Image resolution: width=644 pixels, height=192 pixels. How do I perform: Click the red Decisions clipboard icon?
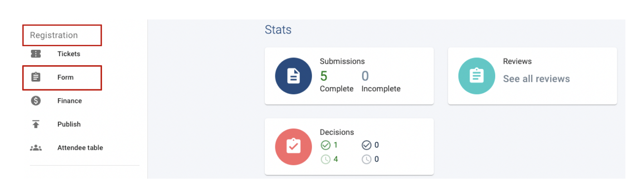click(293, 147)
